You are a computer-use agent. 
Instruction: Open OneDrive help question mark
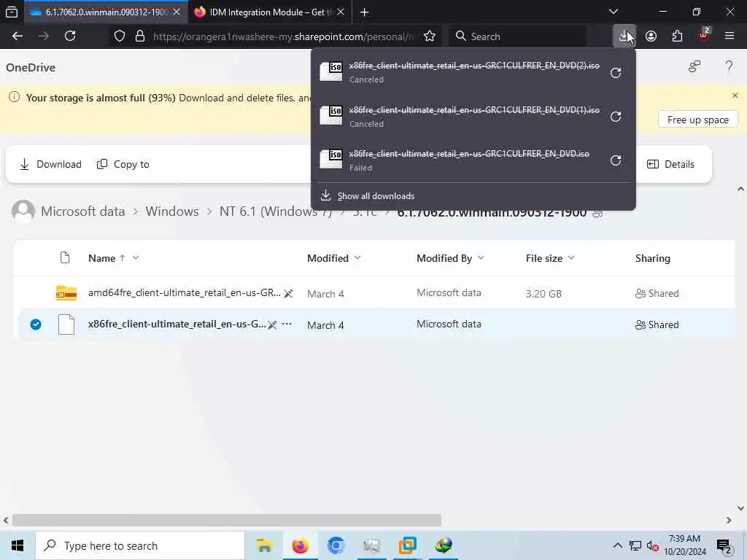tap(729, 66)
